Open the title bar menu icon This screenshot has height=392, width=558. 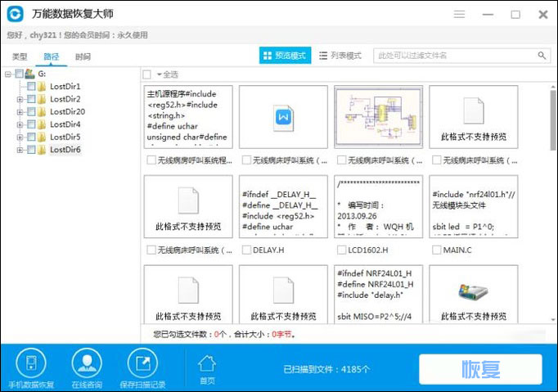460,15
